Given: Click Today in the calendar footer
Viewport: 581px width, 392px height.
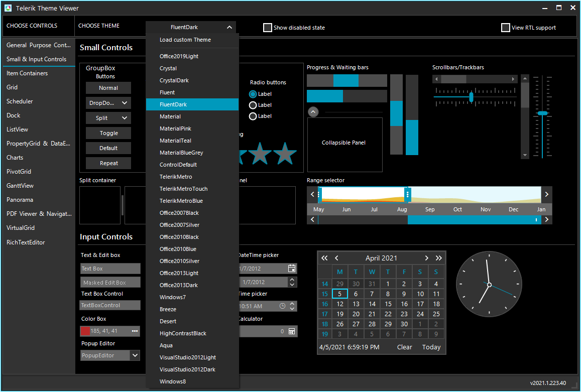Looking at the screenshot, I should point(431,347).
